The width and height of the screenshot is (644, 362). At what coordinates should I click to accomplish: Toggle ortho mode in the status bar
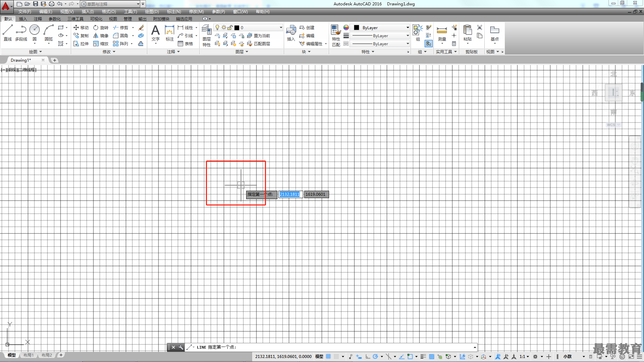[x=368, y=356]
